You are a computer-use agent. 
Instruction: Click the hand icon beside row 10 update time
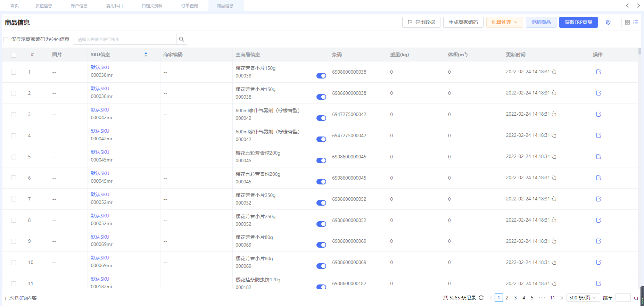tap(554, 262)
